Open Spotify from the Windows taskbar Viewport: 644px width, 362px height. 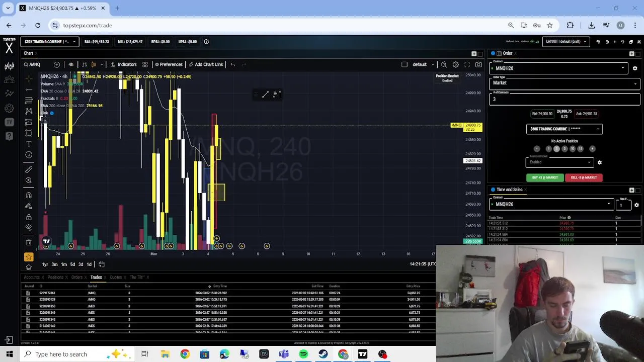(303, 354)
